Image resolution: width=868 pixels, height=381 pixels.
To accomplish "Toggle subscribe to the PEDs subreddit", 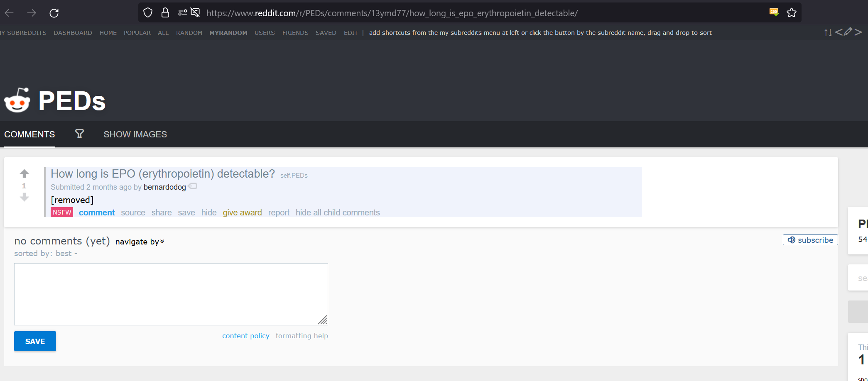I will tap(810, 240).
